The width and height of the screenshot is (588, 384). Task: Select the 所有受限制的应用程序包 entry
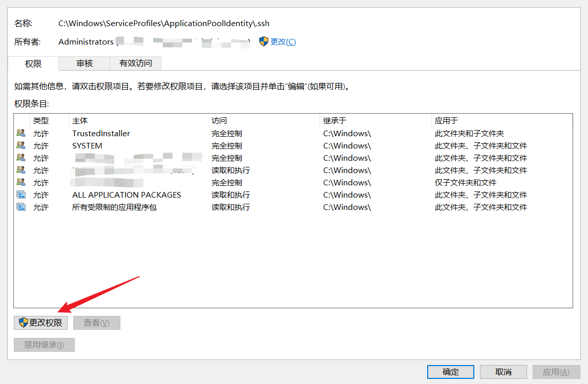(x=293, y=207)
